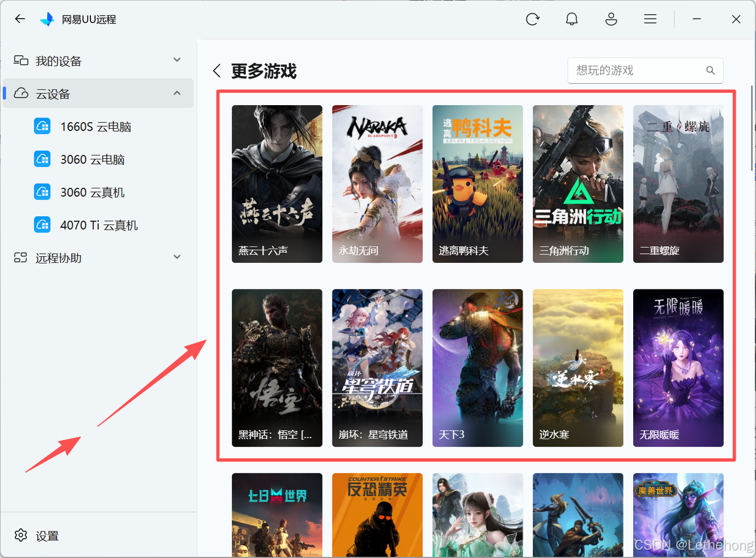The width and height of the screenshot is (756, 558).
Task: Select 3060 云电脑 device
Action: coord(98,159)
